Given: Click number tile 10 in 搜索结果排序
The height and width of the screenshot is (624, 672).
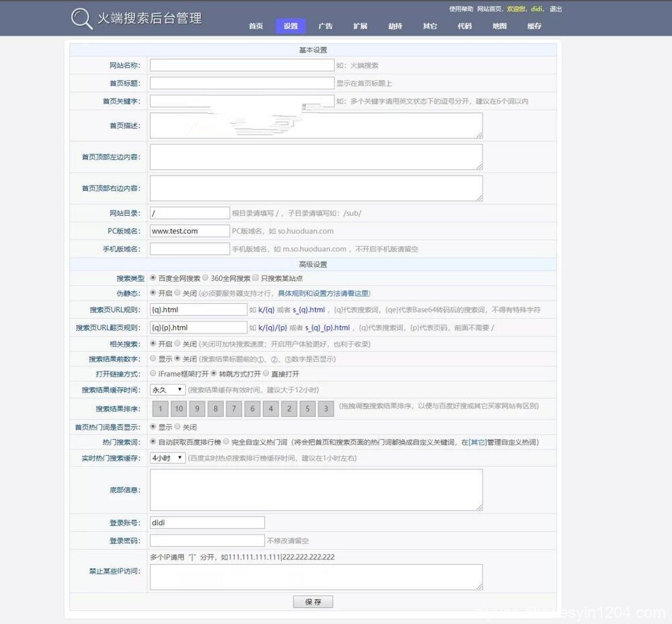Looking at the screenshot, I should (x=178, y=408).
